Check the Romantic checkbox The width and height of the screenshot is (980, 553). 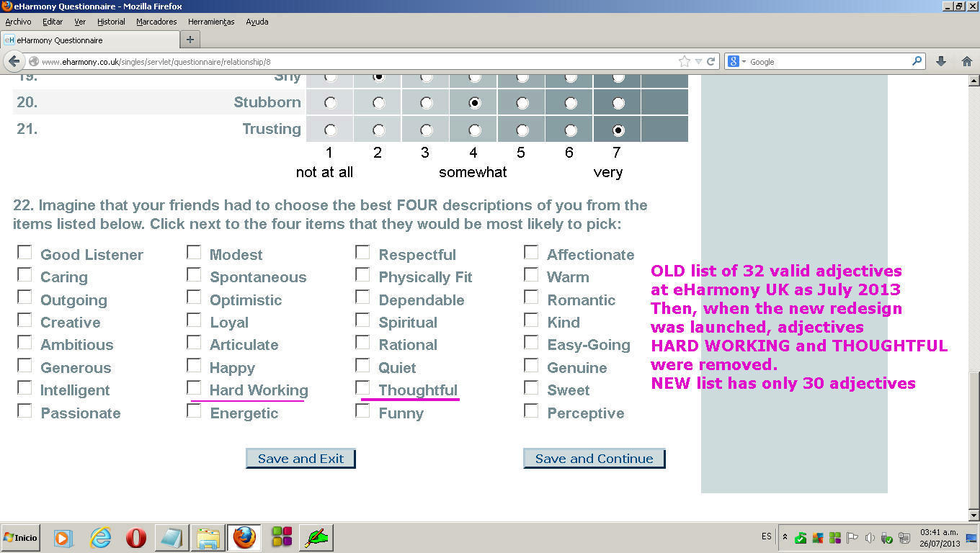pos(531,297)
